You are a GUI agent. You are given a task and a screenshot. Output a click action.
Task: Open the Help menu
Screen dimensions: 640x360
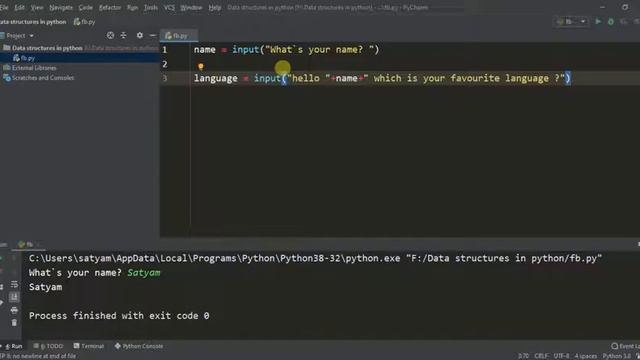214,7
